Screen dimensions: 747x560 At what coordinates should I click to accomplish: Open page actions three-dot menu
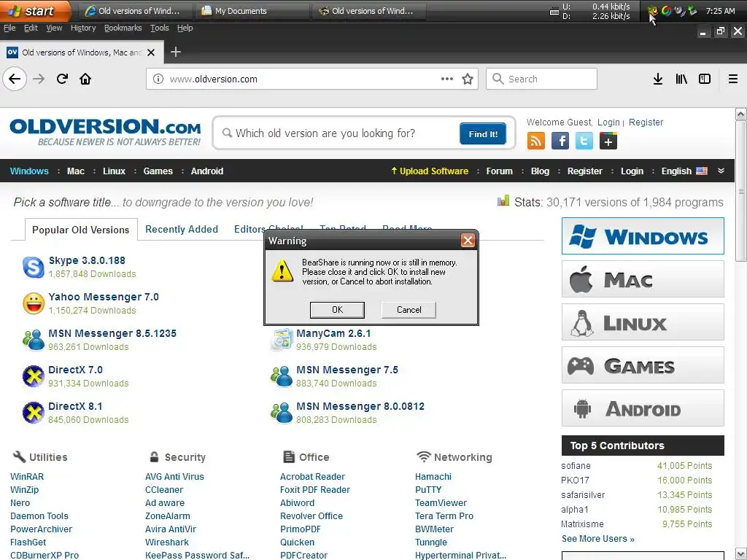tap(447, 79)
